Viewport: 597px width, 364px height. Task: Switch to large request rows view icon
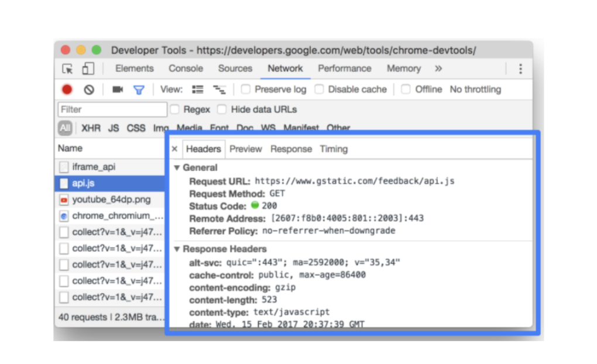(x=198, y=90)
